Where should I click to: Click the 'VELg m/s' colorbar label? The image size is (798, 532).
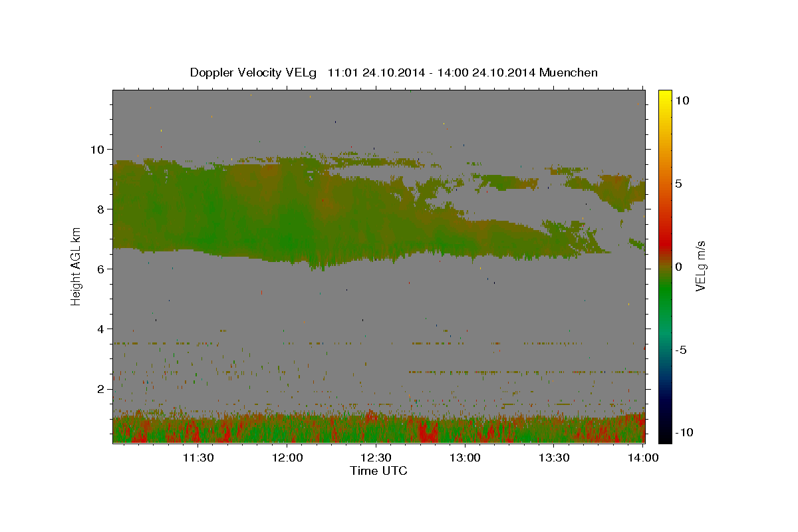701,266
